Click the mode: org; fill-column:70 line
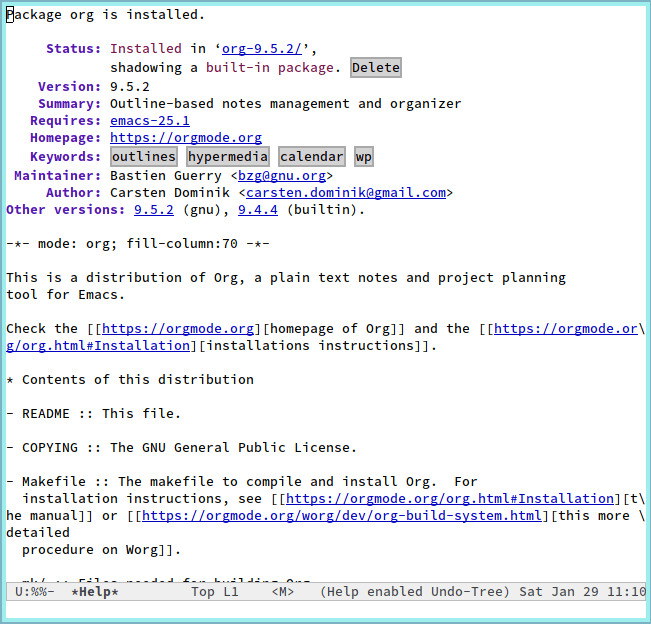 pyautogui.click(x=138, y=243)
